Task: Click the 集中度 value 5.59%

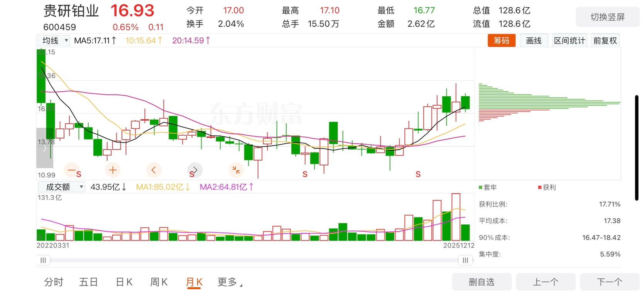Action: [610, 254]
